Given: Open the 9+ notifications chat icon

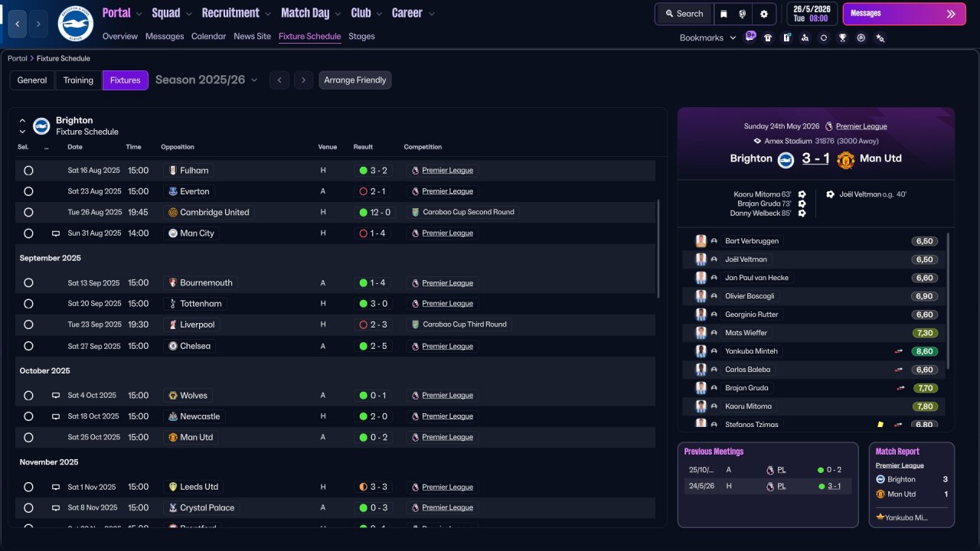Looking at the screenshot, I should (x=750, y=37).
